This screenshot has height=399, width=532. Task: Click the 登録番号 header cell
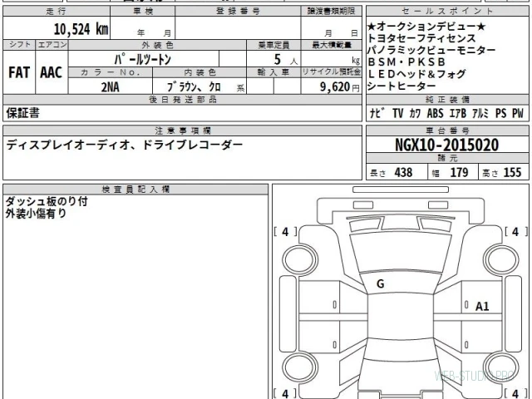pyautogui.click(x=238, y=11)
